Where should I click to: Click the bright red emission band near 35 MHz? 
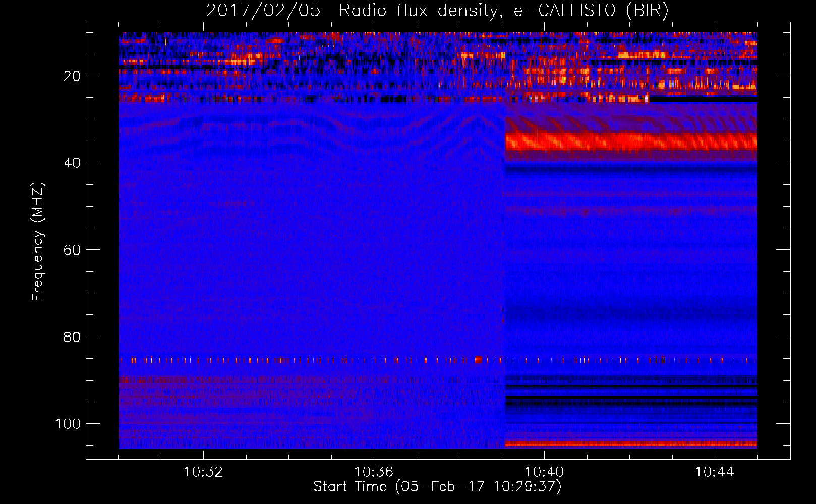click(631, 142)
